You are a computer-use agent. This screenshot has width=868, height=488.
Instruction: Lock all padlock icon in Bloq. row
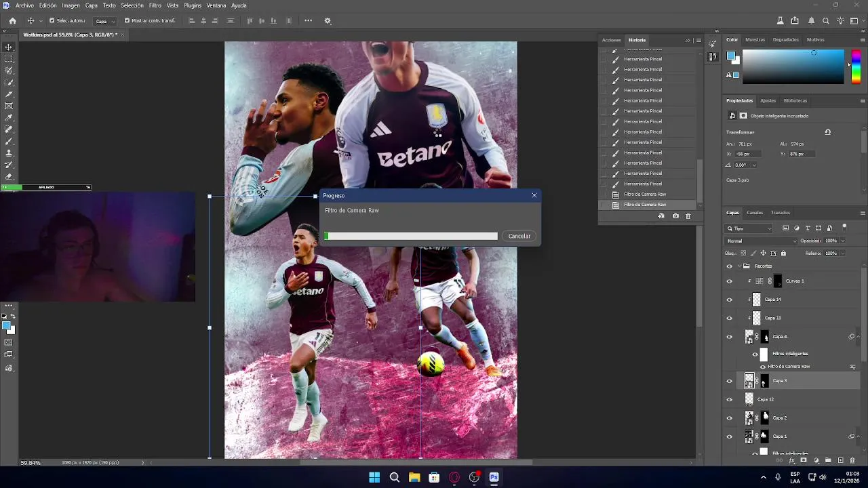pyautogui.click(x=783, y=253)
